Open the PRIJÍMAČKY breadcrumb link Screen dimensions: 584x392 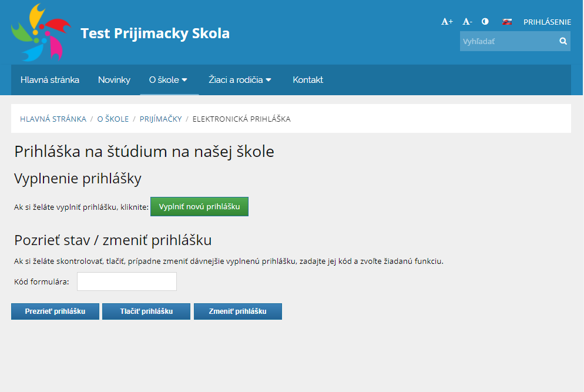160,119
